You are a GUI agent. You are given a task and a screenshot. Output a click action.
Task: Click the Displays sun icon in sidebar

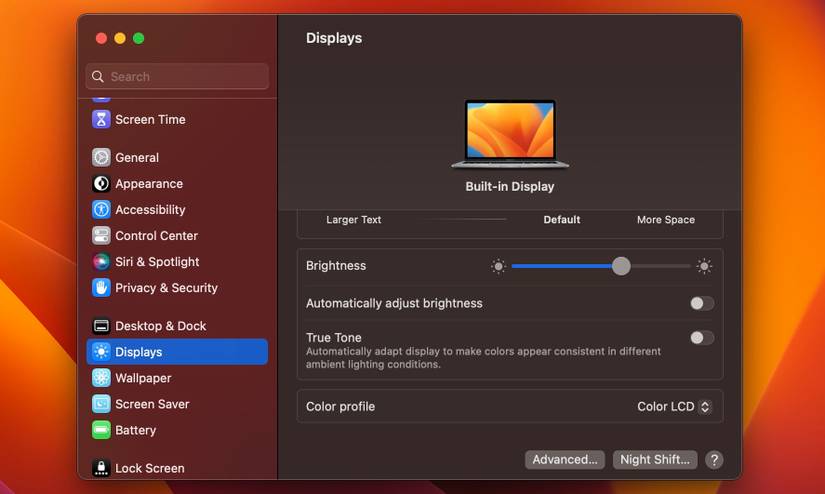(101, 352)
